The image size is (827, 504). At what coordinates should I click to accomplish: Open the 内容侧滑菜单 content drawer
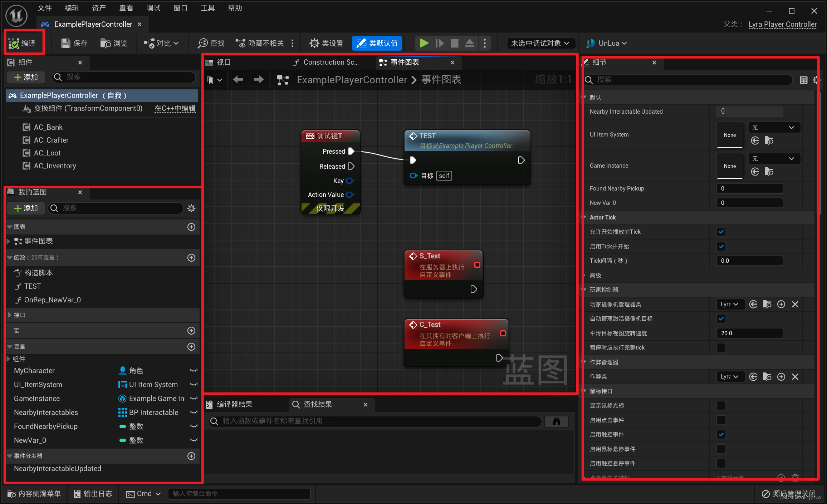coord(34,494)
